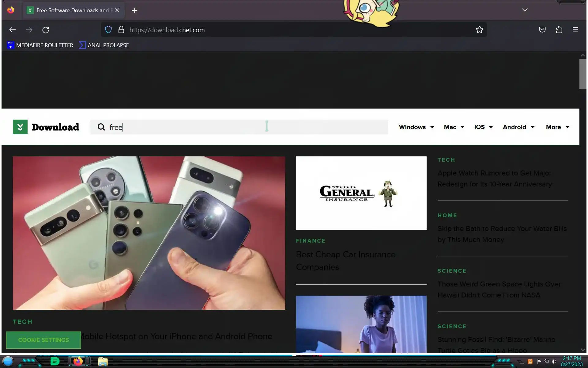Expand the More navigation menu
Viewport: 588px width, 368px height.
coord(557,127)
